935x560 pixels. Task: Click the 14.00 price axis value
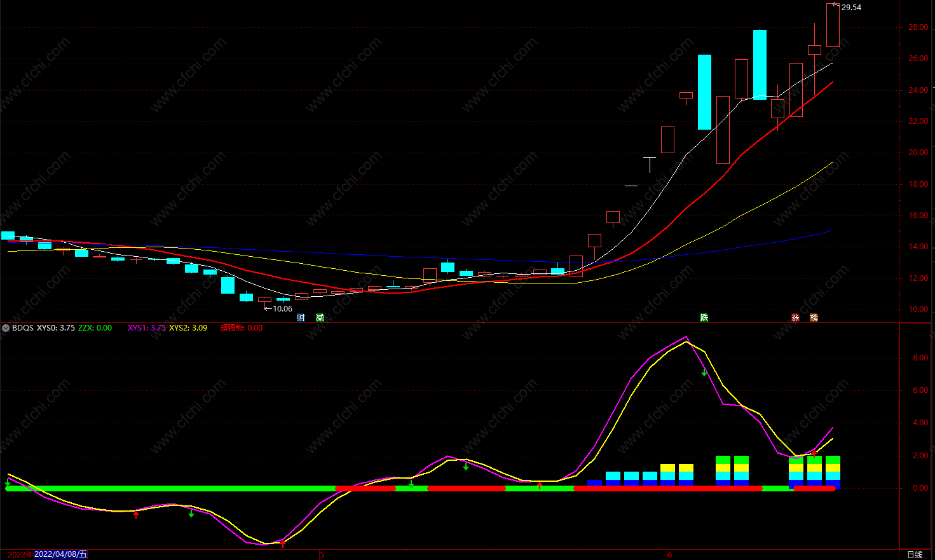918,247
